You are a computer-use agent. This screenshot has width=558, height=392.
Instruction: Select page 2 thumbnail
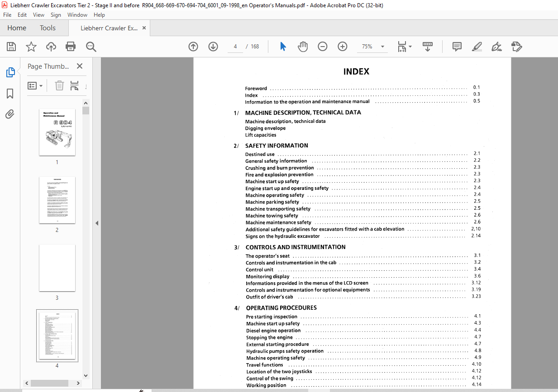[57, 200]
